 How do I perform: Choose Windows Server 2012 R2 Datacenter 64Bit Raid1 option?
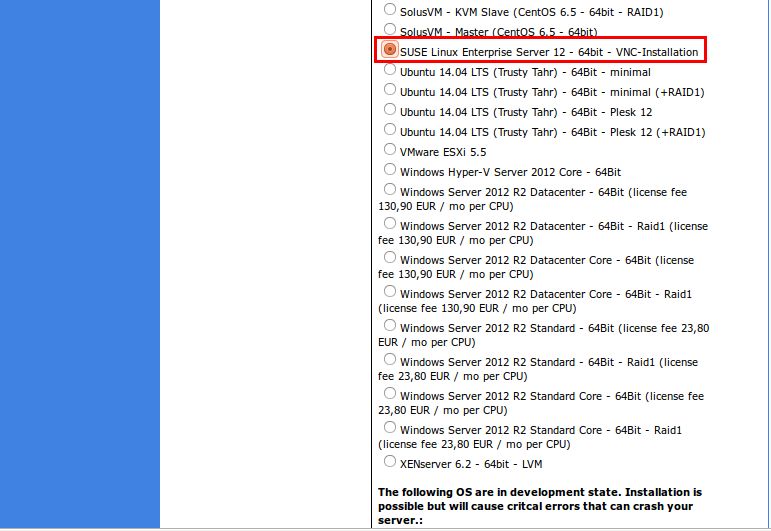tap(389, 224)
